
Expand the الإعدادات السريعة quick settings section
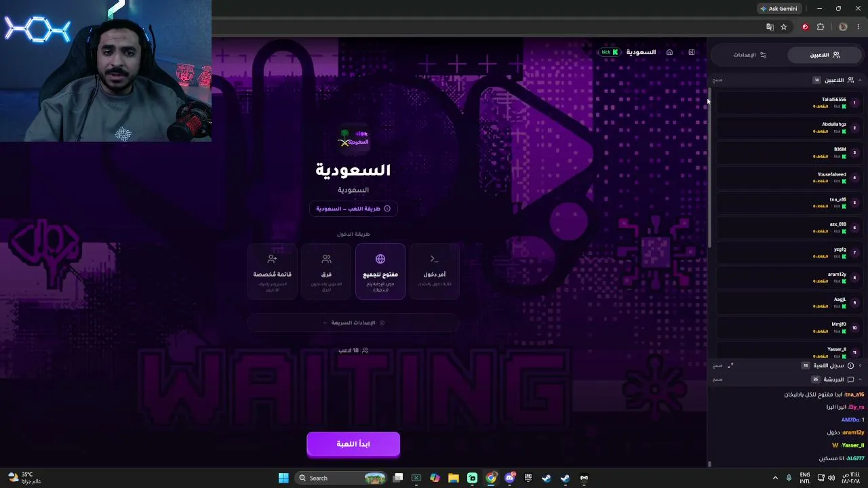(353, 323)
